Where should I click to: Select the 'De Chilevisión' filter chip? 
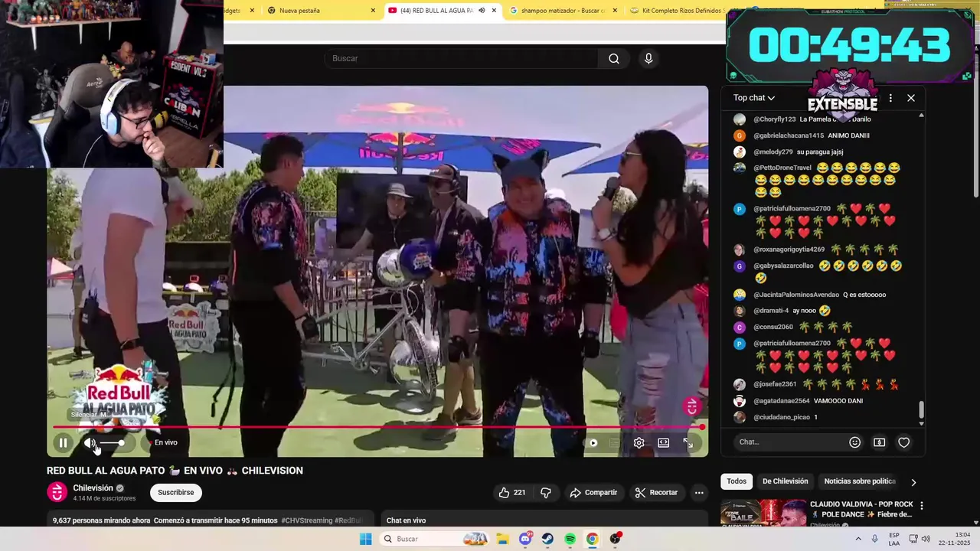click(x=785, y=481)
